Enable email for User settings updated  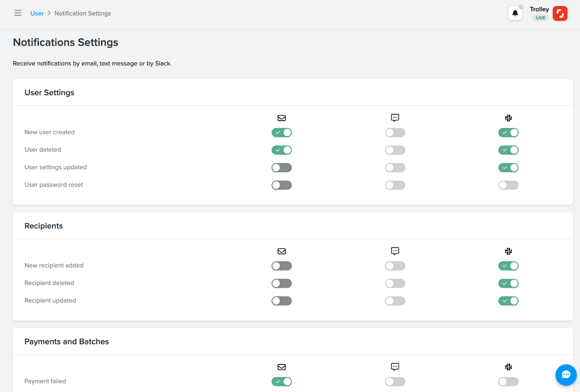pyautogui.click(x=281, y=168)
